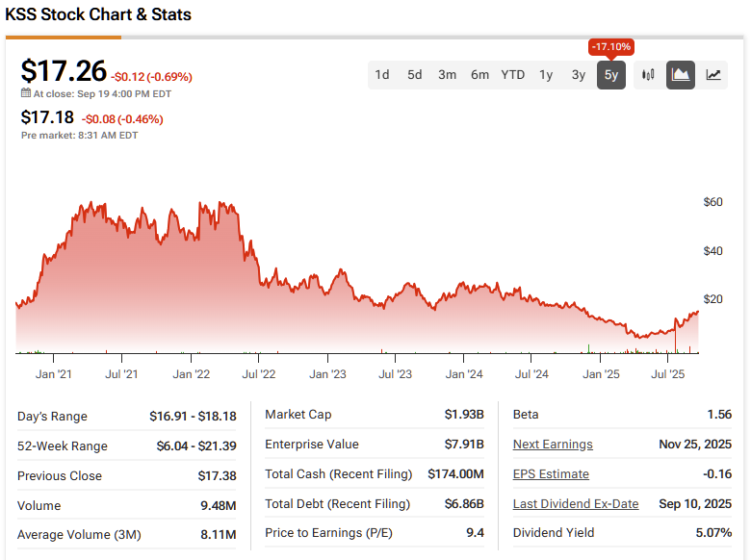This screenshot has height=560, width=751.
Task: Click the -$0.12 (-0.69%) price change
Action: tap(151, 77)
